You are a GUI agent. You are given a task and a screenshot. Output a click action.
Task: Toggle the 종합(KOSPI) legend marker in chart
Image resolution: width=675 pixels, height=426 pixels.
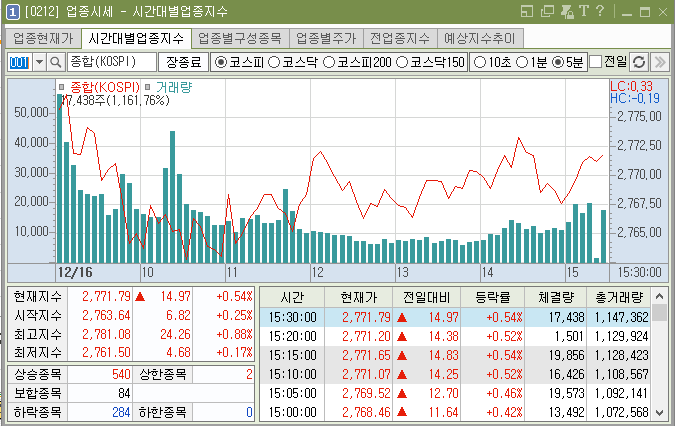point(62,87)
